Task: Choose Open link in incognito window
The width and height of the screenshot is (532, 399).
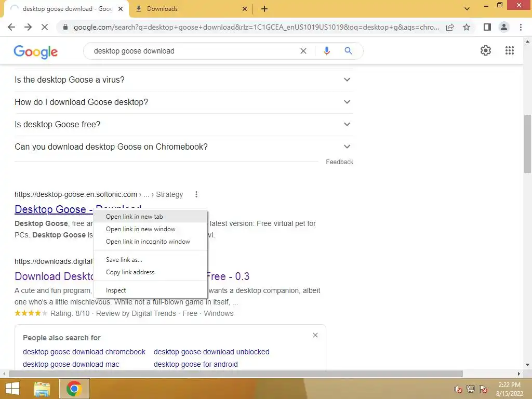Action: (150, 242)
